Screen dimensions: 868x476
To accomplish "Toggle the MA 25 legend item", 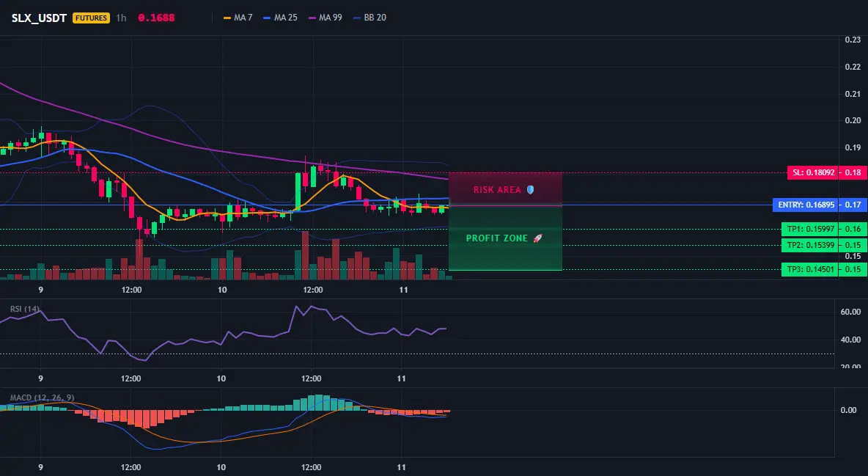I will click(x=280, y=18).
